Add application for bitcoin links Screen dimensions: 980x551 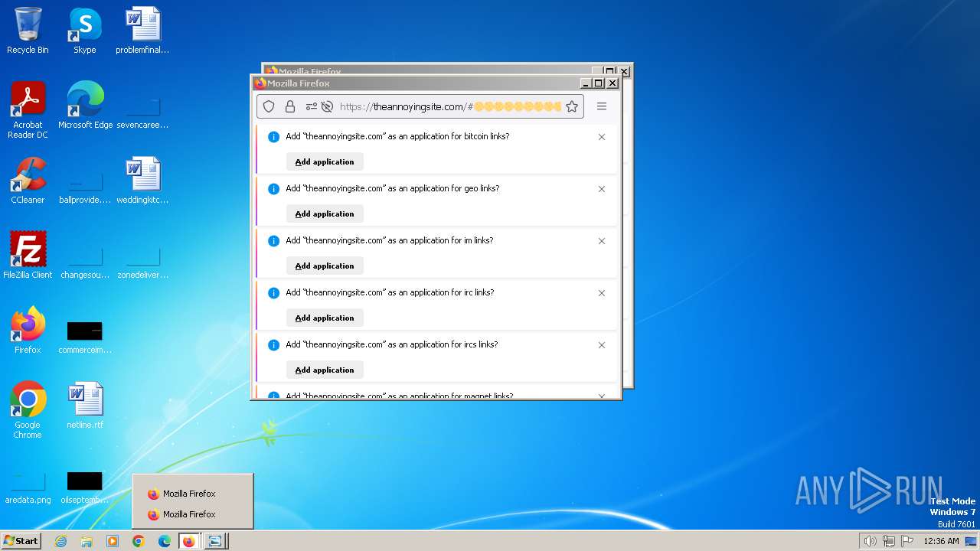pyautogui.click(x=325, y=161)
